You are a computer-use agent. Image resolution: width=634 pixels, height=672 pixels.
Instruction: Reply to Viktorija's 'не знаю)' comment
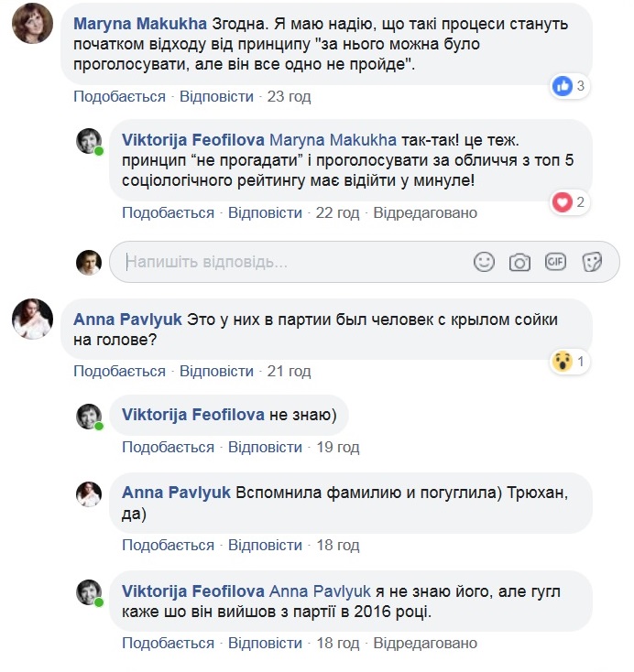pos(265,447)
